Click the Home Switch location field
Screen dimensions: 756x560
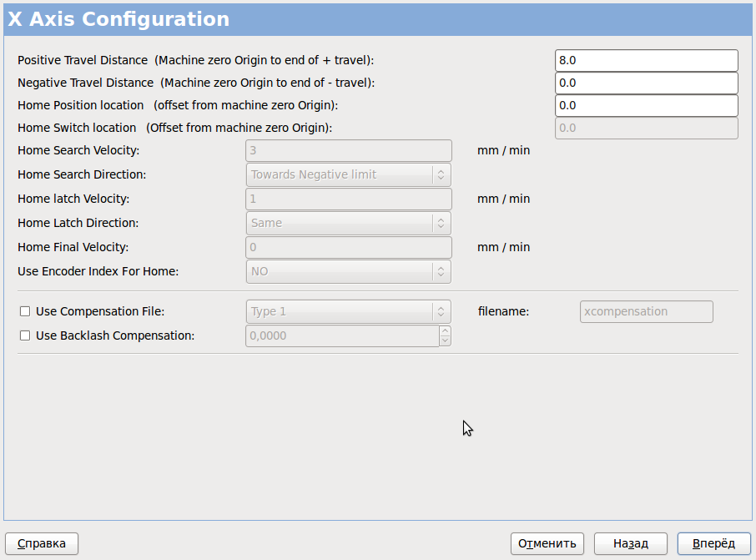tap(646, 129)
